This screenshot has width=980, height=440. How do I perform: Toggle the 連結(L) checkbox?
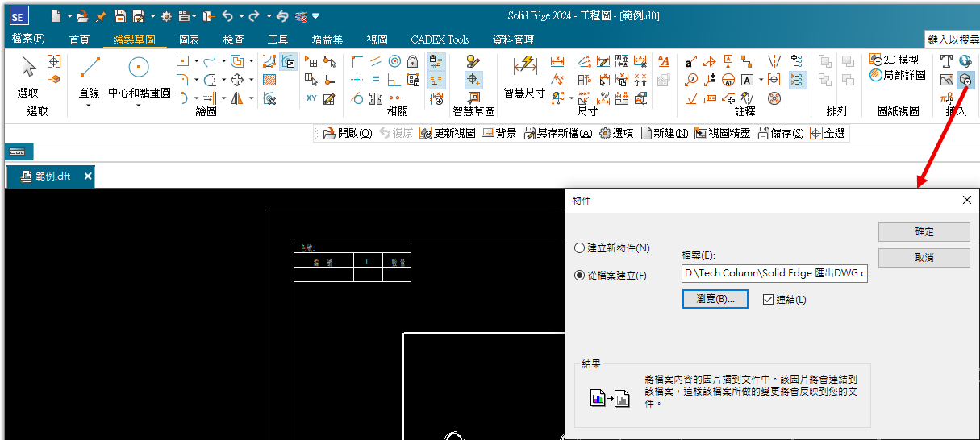click(x=784, y=299)
